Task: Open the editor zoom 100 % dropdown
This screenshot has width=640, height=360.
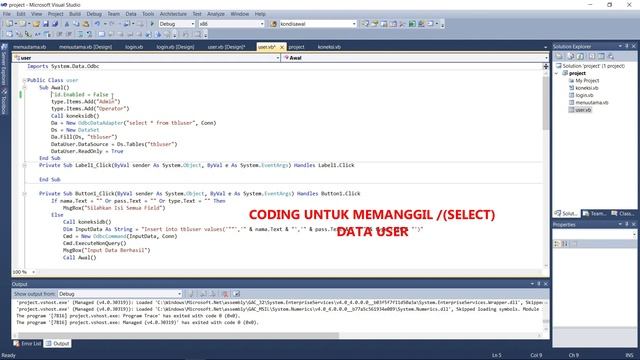Action: point(33,272)
